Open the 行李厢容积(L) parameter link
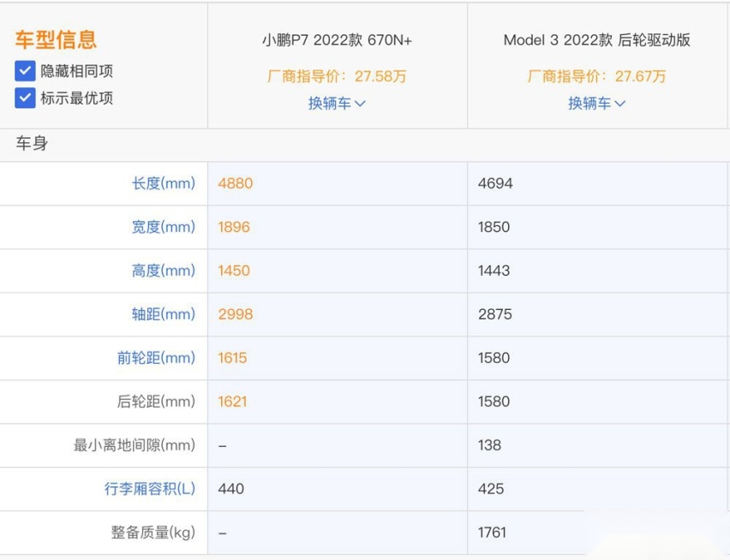 coord(149,489)
